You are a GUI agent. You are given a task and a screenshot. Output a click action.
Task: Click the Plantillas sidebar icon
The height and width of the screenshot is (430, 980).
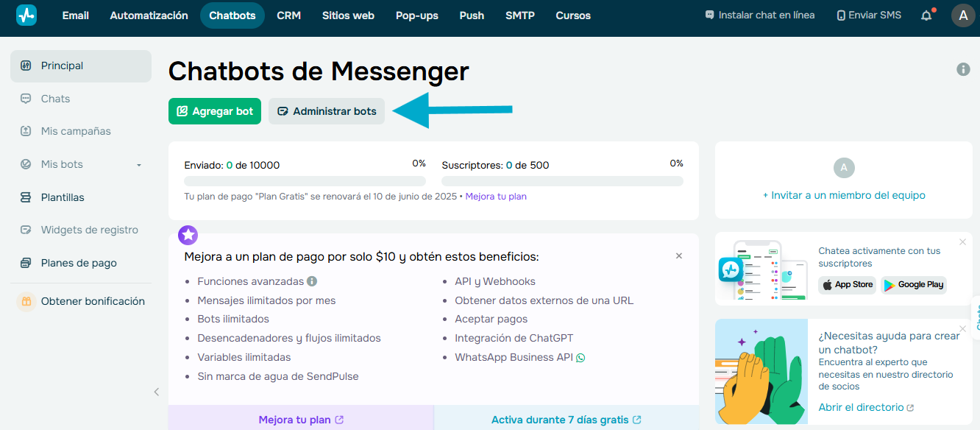[26, 197]
